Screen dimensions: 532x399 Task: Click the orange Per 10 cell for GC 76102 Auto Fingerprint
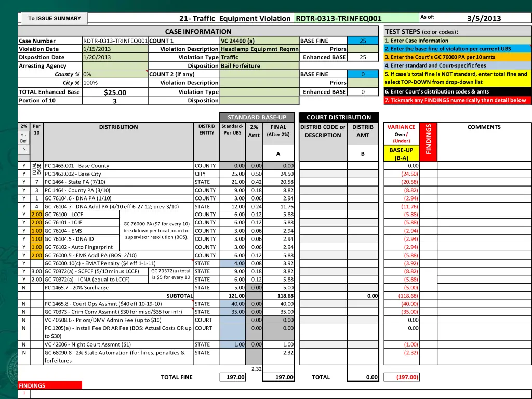click(x=37, y=247)
